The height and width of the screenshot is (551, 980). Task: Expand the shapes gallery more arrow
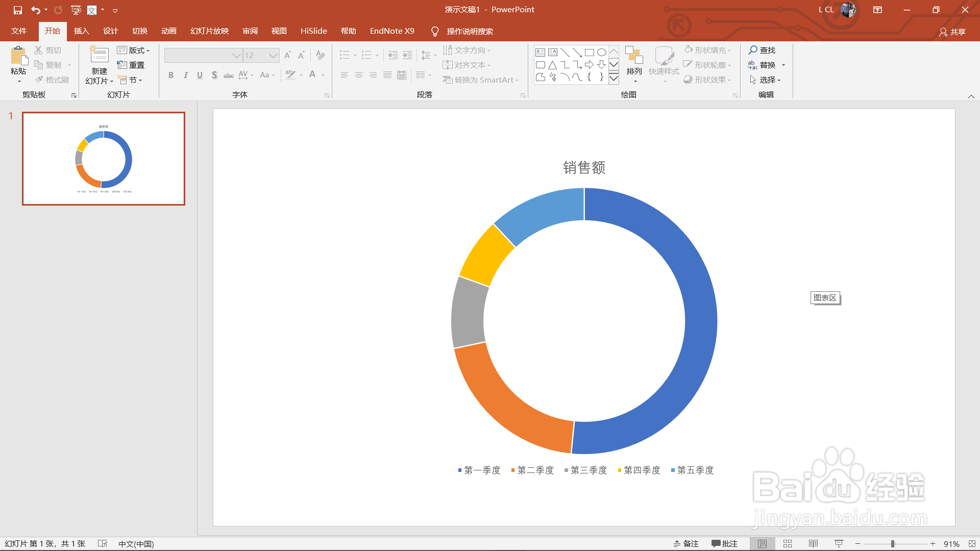pos(614,78)
